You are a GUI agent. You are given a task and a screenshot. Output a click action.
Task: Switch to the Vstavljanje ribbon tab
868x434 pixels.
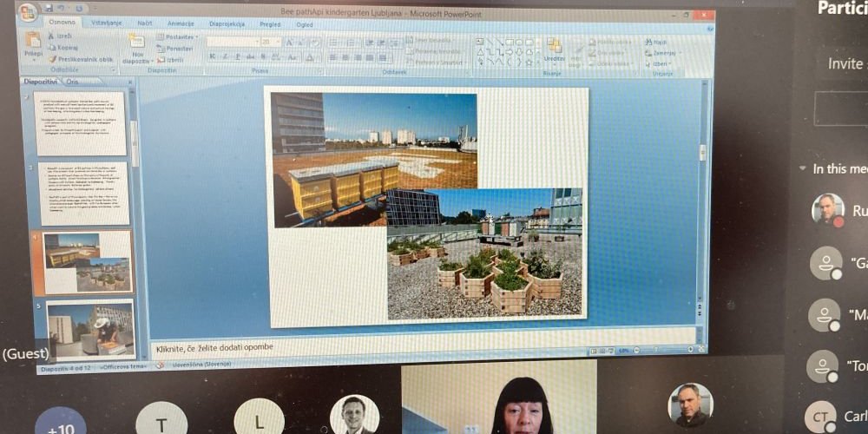pyautogui.click(x=107, y=23)
